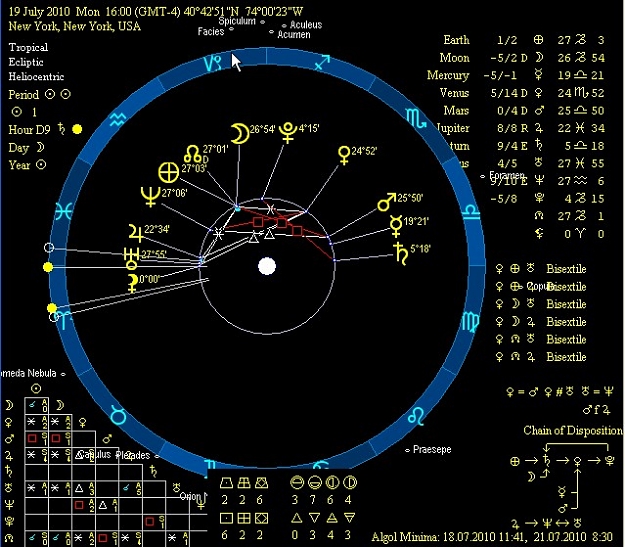Click the Aquarius sign on the zodiac ring
625x547 pixels.
point(118,119)
